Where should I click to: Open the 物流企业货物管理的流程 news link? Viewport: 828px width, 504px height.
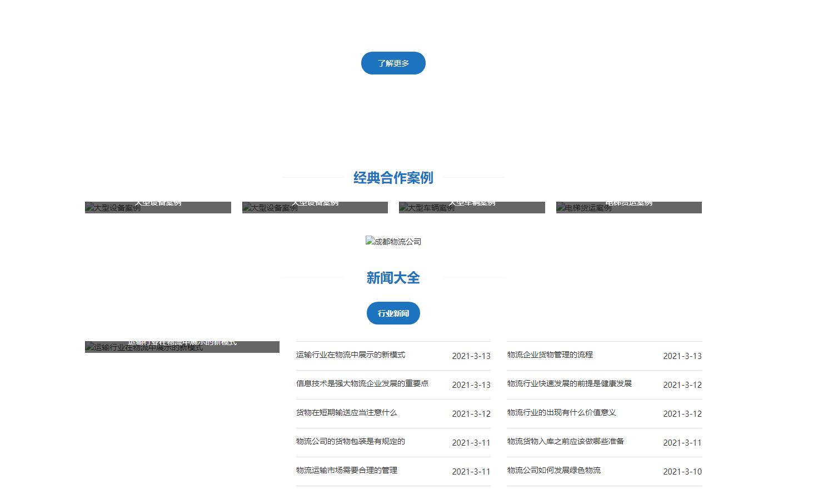pos(550,355)
